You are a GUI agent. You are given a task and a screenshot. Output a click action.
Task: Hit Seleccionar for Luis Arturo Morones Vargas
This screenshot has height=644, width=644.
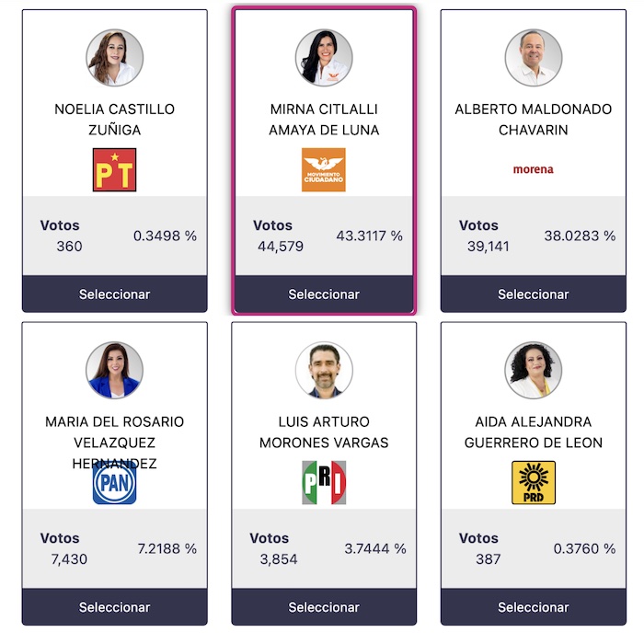pyautogui.click(x=324, y=607)
